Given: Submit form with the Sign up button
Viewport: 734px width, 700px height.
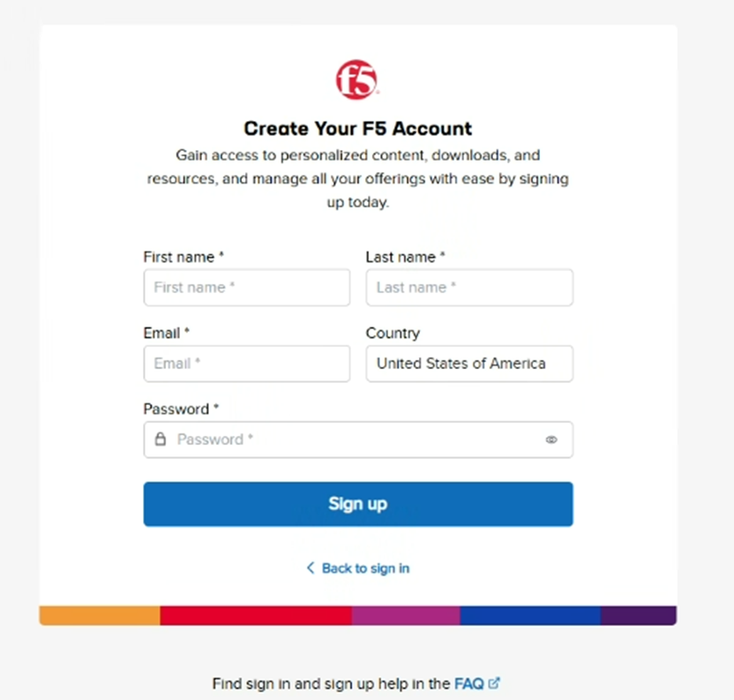Looking at the screenshot, I should tap(358, 504).
